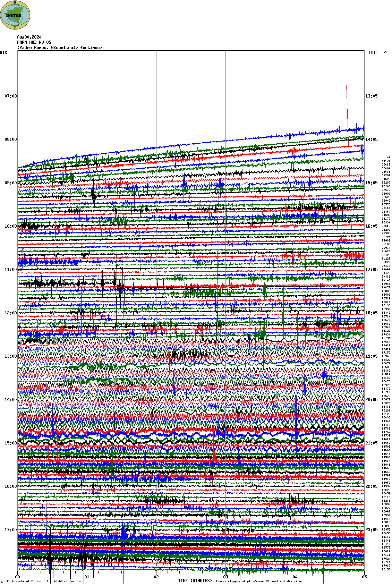Click the 13:05 UTC time label
The width and height of the screenshot is (392, 586).
point(371,96)
